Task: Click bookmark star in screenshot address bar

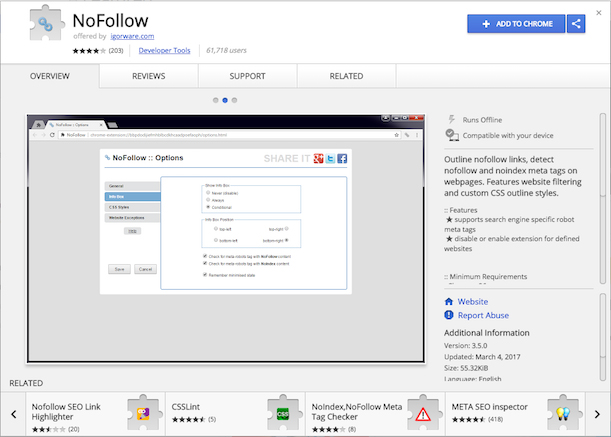Action: 396,135
